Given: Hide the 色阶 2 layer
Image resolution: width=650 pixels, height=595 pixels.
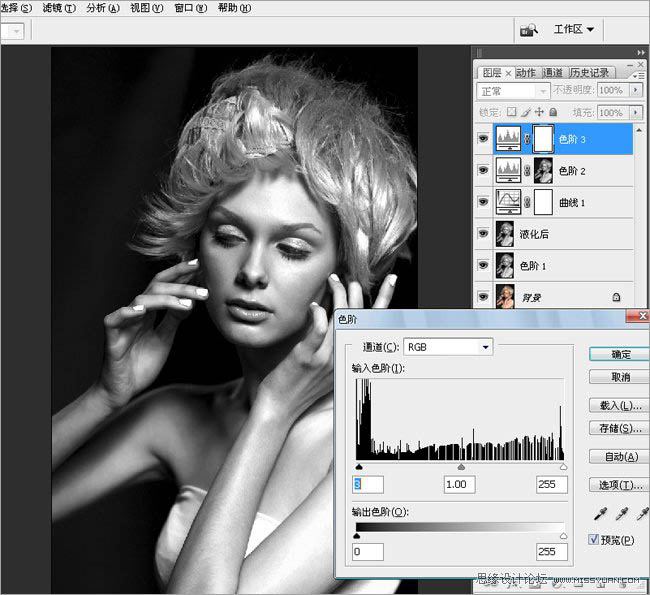Looking at the screenshot, I should point(484,171).
